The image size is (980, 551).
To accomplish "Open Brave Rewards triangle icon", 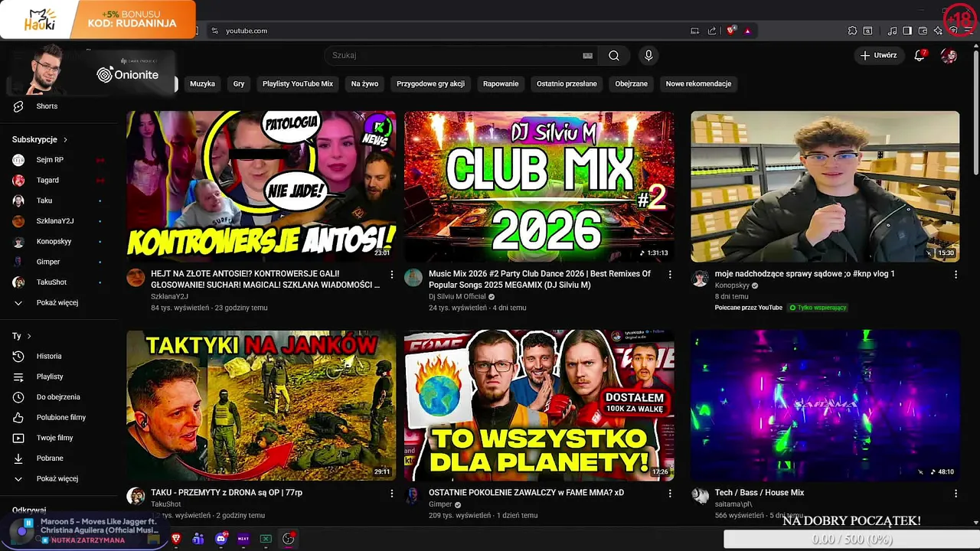I will [x=747, y=31].
